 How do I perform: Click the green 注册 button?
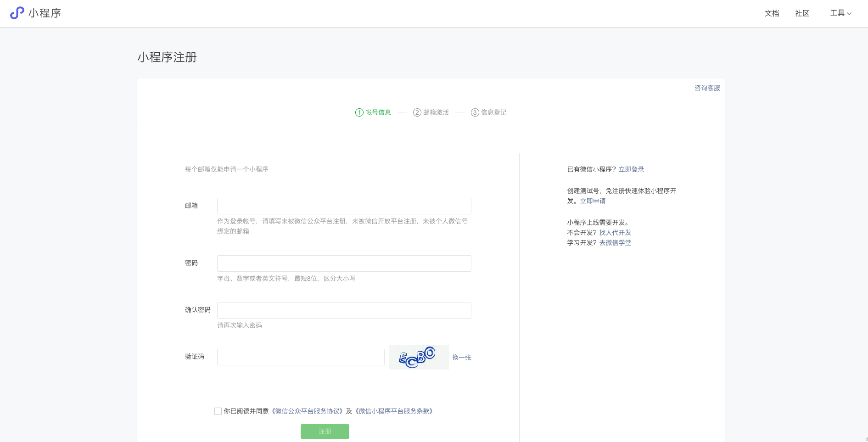pos(325,431)
